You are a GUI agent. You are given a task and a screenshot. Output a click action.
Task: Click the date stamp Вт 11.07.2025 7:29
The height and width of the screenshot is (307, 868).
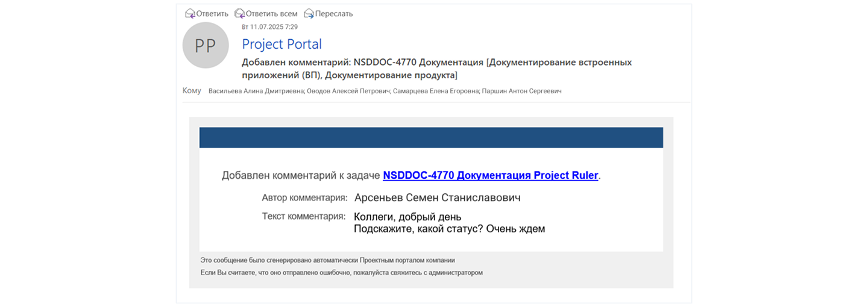tap(269, 27)
